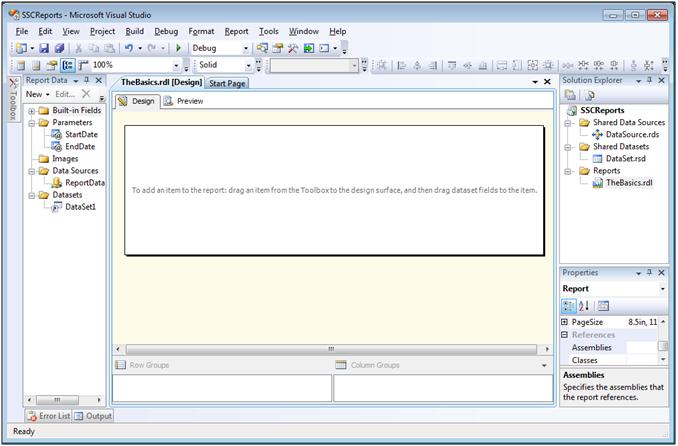Viewport: 678px width, 446px height.
Task: Open the Report menu
Action: pyautogui.click(x=237, y=32)
